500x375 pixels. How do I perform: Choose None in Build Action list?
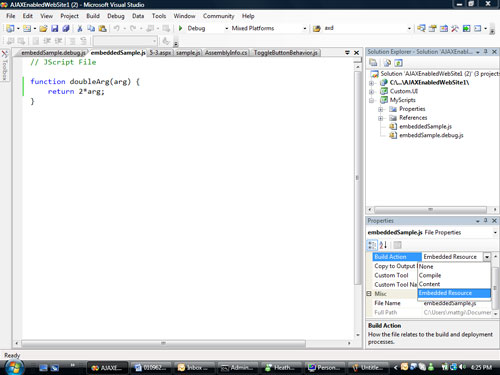pos(454,267)
